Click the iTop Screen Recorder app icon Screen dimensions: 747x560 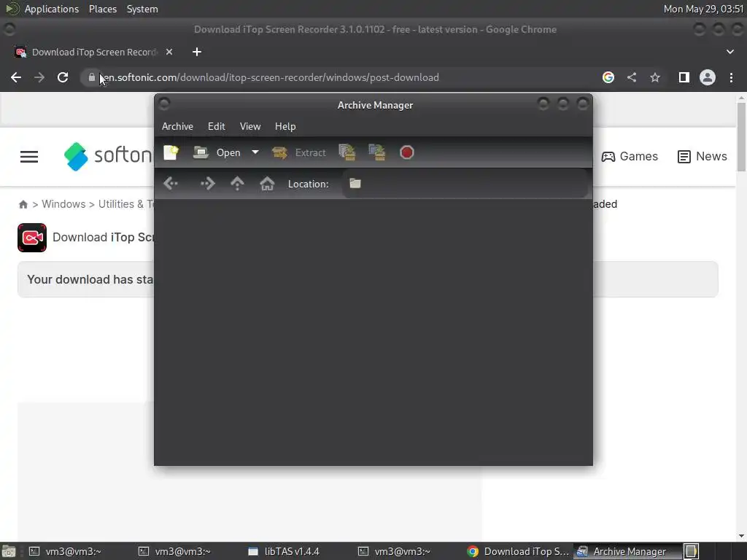coord(32,238)
